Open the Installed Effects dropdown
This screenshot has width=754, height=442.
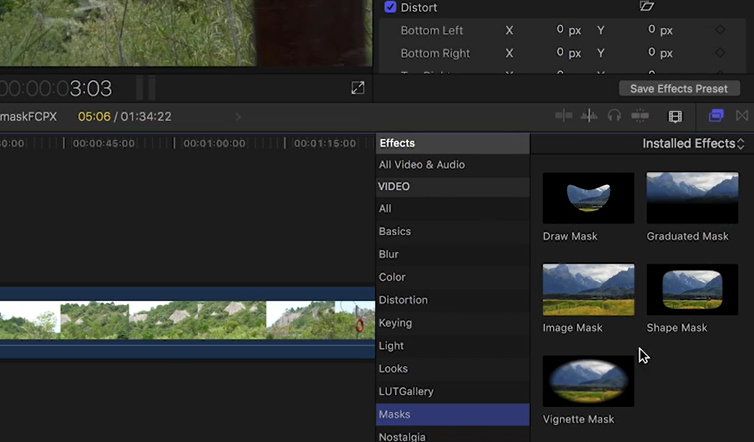coord(693,144)
